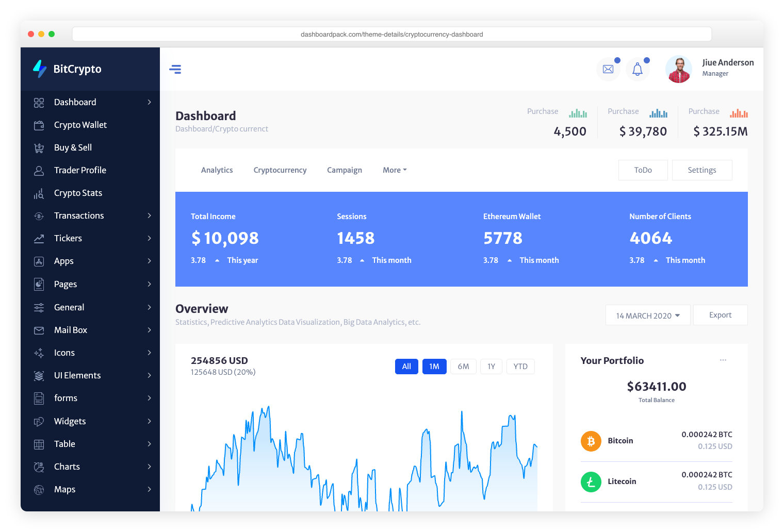Image resolution: width=784 pixels, height=532 pixels.
Task: Toggle the YTD chart range
Action: click(x=520, y=367)
